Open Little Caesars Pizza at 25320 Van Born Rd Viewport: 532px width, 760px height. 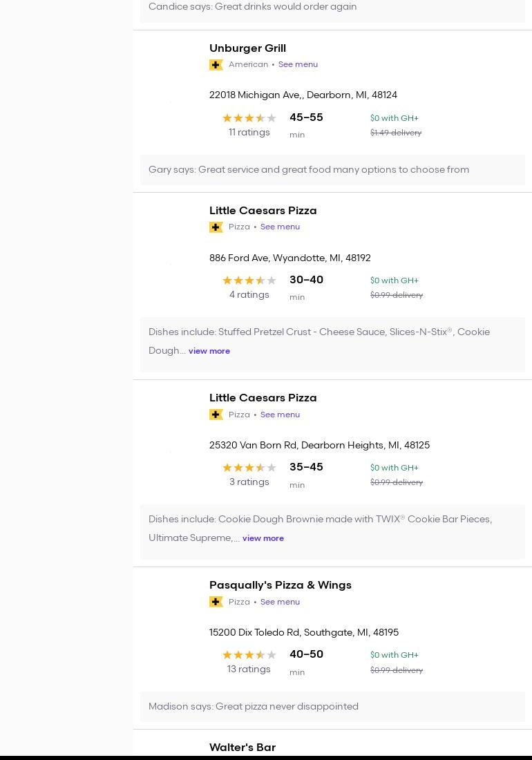[x=263, y=398]
